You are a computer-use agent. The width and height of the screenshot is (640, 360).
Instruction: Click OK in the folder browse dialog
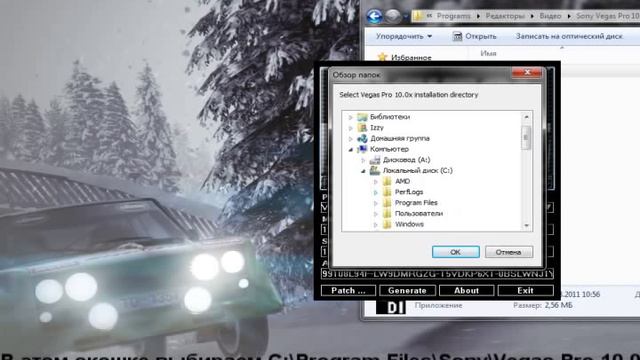point(456,252)
